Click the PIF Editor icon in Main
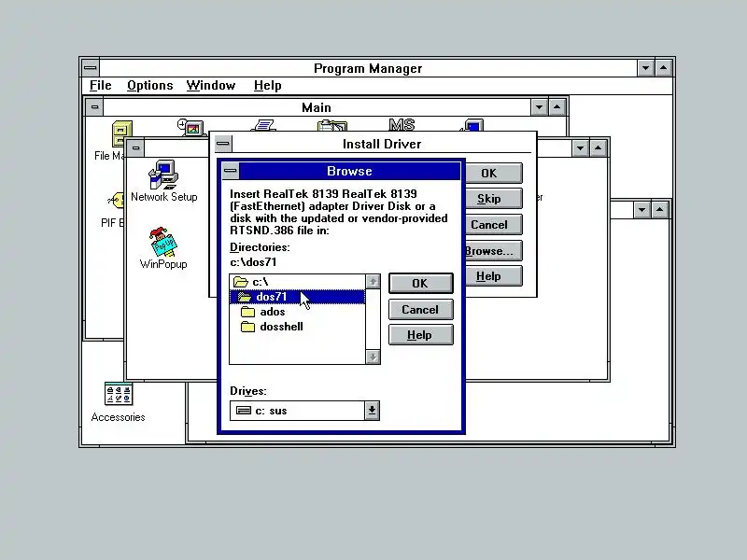Viewport: 747px width, 560px height. (x=115, y=201)
